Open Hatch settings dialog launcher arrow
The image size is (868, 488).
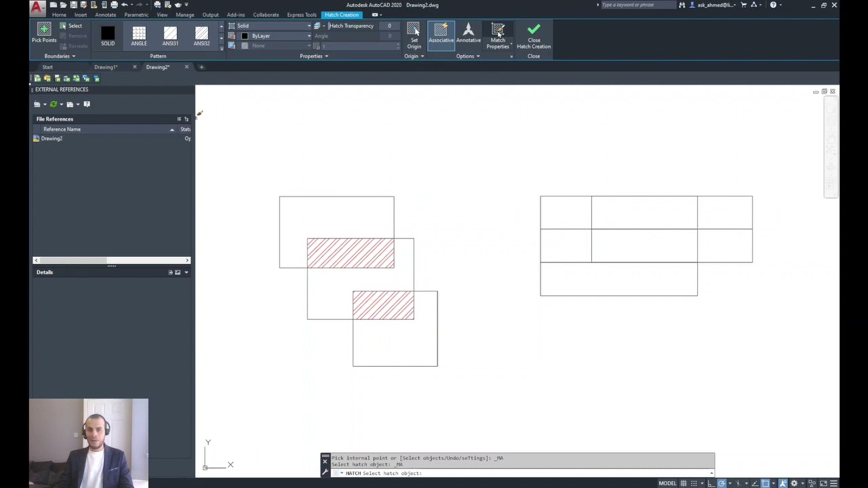click(511, 56)
